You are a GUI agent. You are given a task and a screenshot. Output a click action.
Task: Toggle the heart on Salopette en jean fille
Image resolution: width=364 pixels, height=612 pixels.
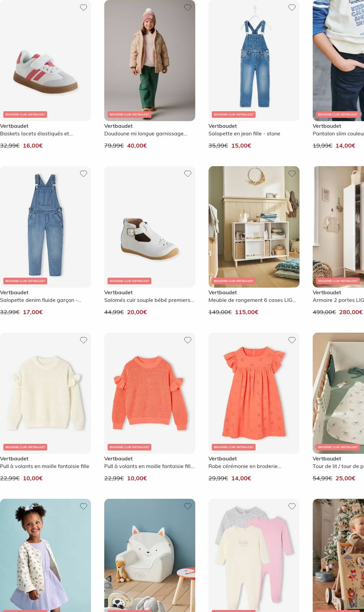coord(292,8)
